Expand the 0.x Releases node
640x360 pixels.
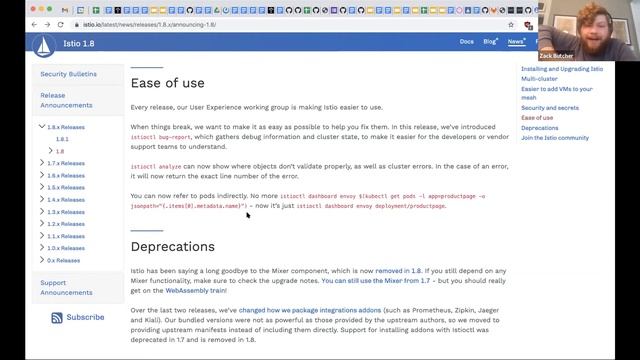click(42, 259)
